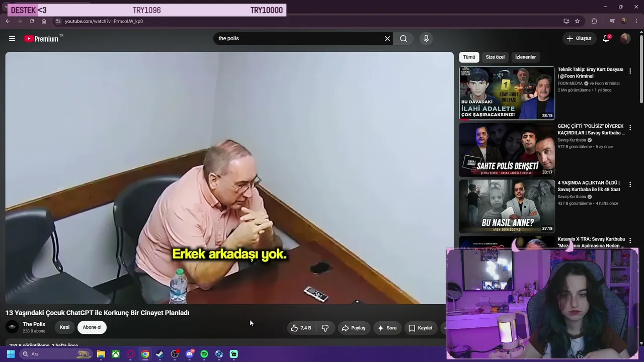Select the Tümü filter chip

coord(469,57)
